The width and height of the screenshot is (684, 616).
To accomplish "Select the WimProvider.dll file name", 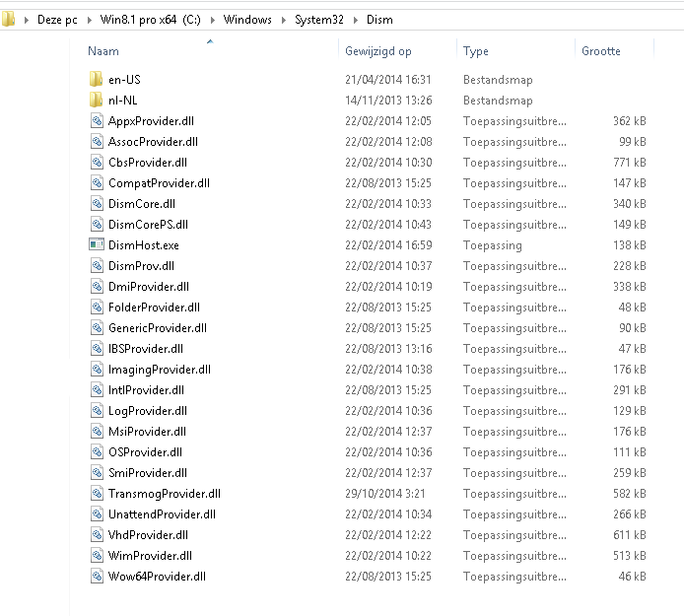I will pos(150,556).
